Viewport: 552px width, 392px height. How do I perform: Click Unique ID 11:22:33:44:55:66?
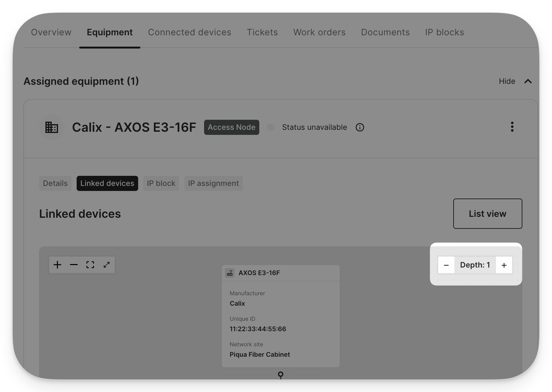258,329
